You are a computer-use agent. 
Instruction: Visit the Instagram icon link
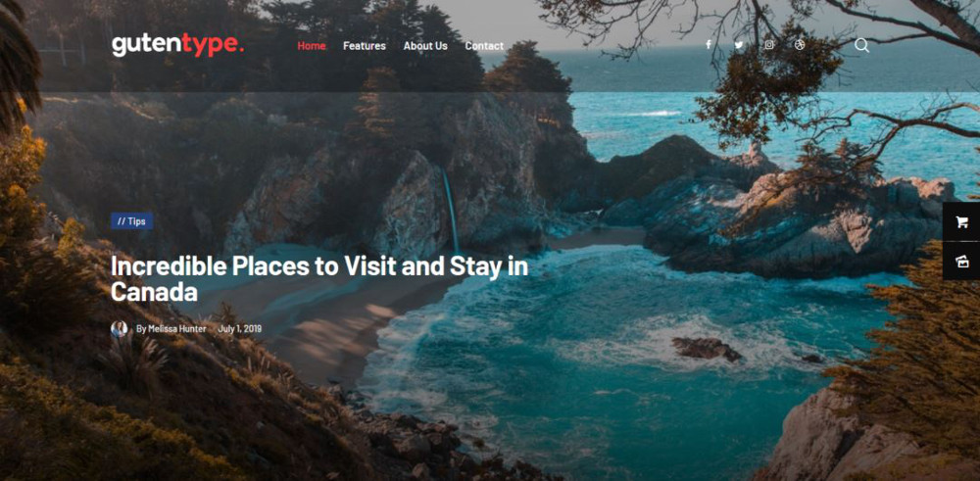click(769, 45)
